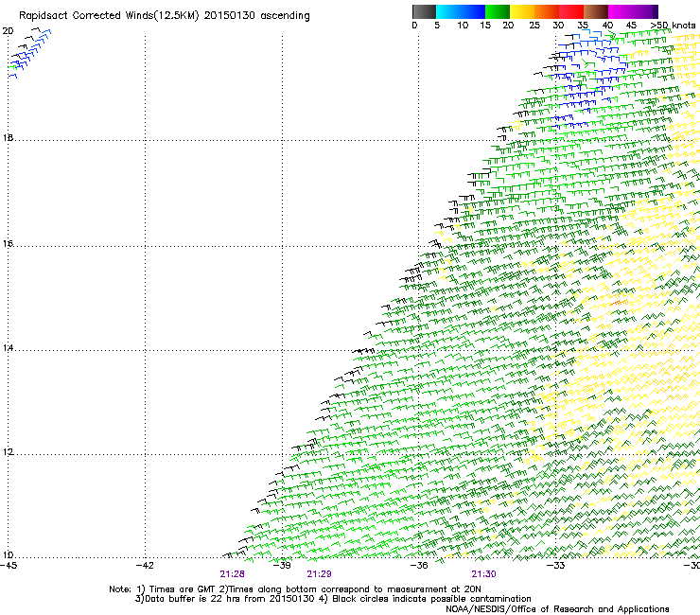Click the legend value '25'
This screenshot has width=700, height=615.
[x=534, y=26]
